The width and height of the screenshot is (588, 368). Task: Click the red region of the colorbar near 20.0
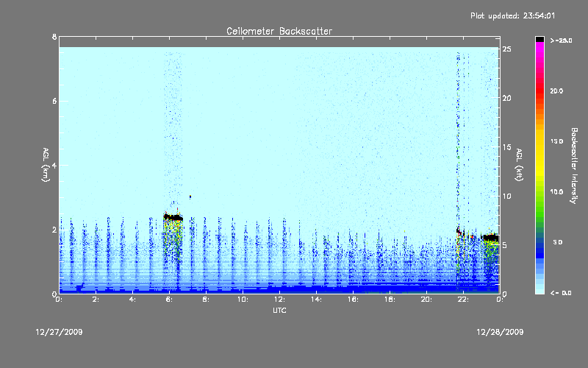539,91
